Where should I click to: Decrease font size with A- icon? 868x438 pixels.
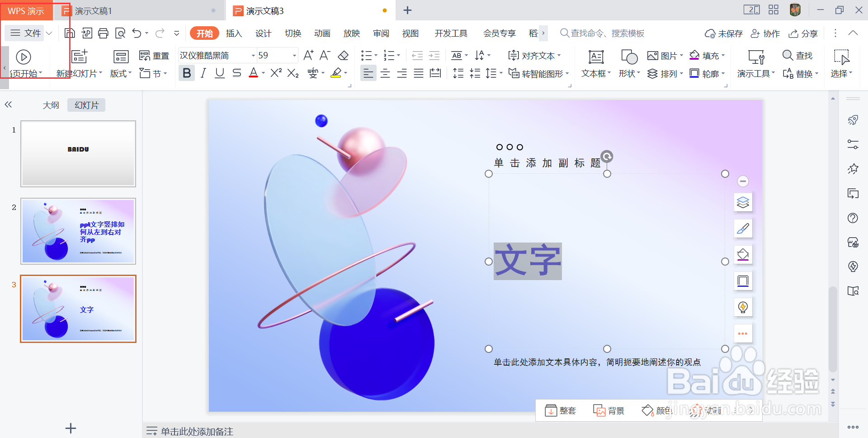point(325,55)
